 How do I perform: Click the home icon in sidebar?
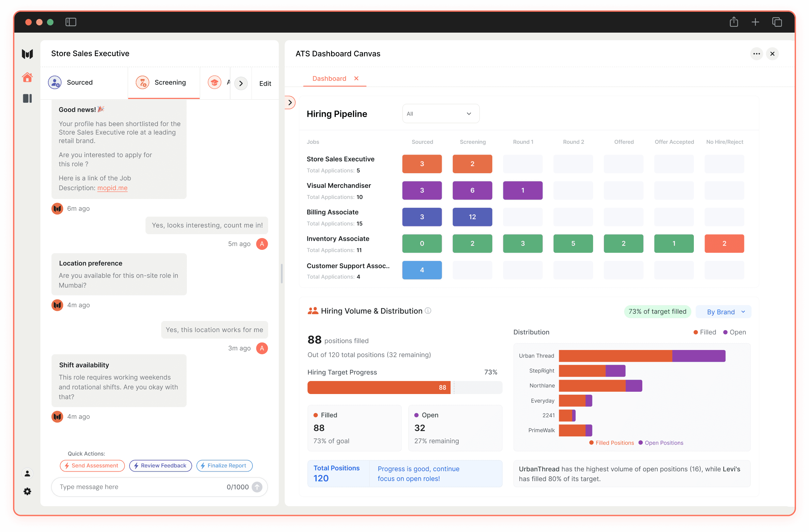27,78
